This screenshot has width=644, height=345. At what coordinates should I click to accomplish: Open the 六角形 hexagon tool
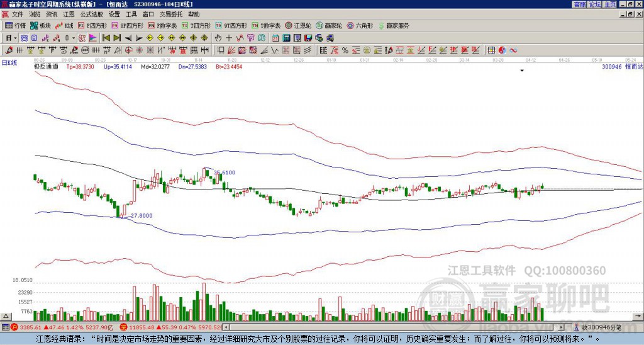pos(360,25)
